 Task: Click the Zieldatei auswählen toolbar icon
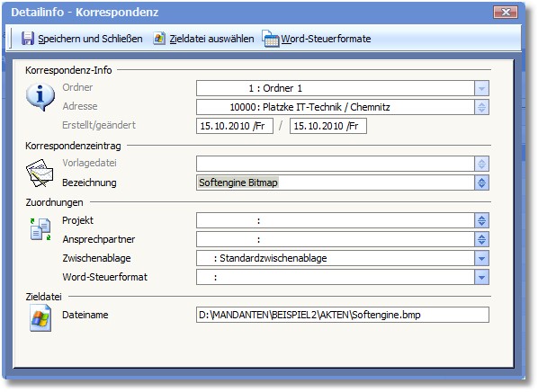coord(159,39)
